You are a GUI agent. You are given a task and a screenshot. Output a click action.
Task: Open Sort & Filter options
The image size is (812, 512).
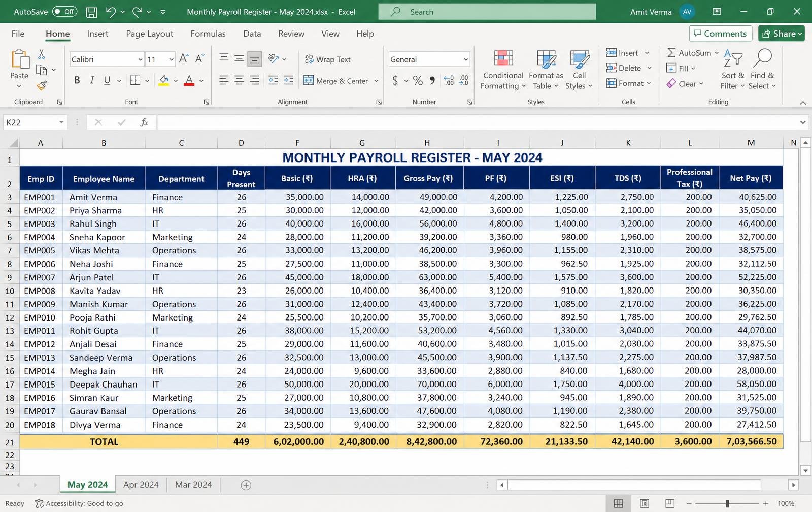(732, 70)
